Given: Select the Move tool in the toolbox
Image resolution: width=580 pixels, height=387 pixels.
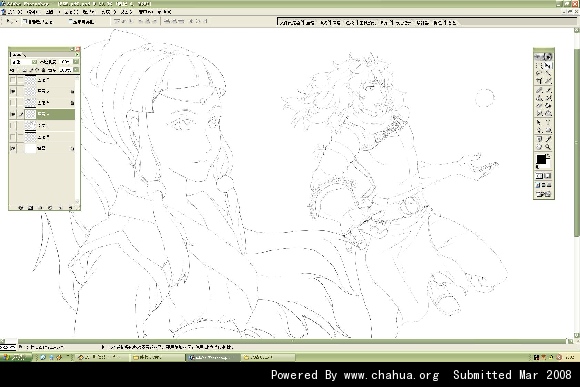Looking at the screenshot, I should click(x=548, y=66).
